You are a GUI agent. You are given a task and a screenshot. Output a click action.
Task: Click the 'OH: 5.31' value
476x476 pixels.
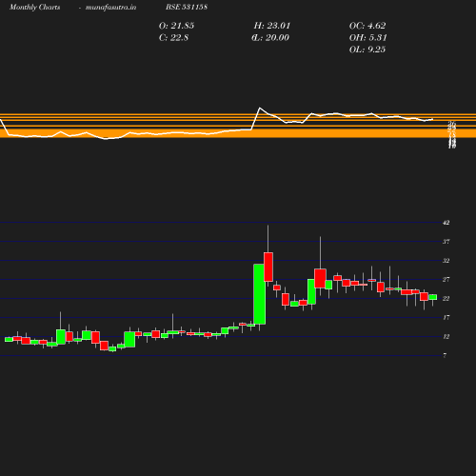tap(368, 38)
